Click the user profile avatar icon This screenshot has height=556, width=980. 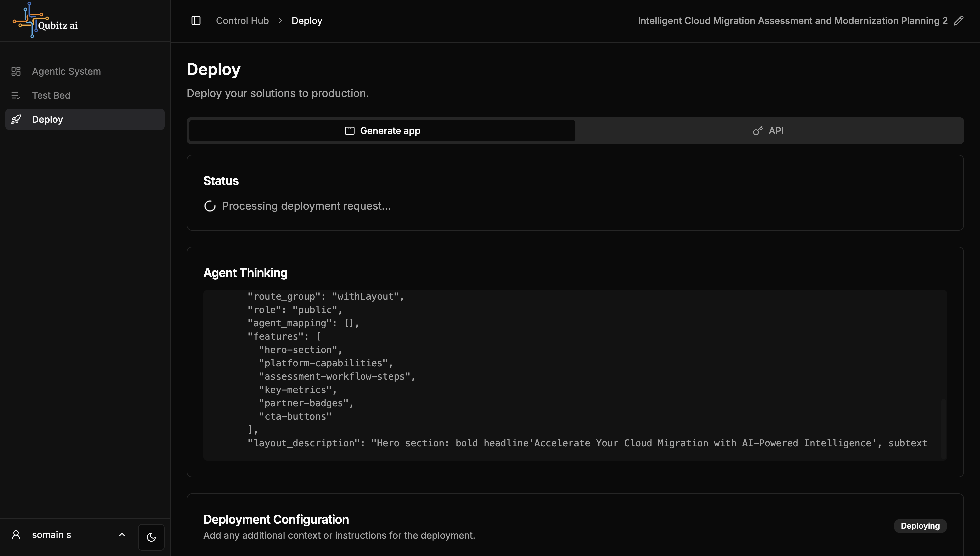point(16,535)
